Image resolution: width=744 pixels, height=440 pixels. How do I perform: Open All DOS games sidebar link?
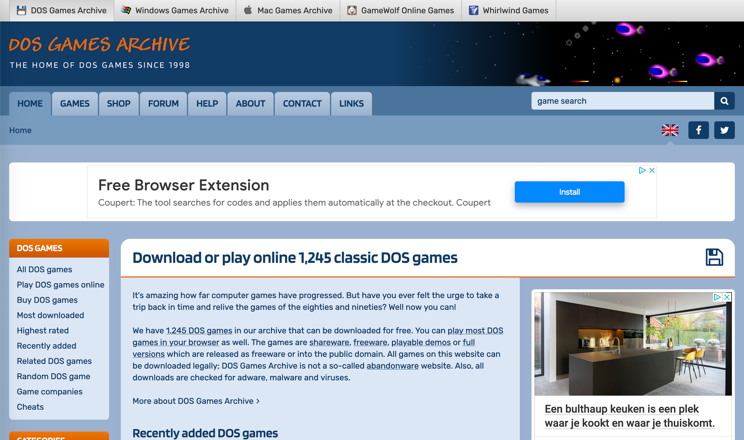45,269
